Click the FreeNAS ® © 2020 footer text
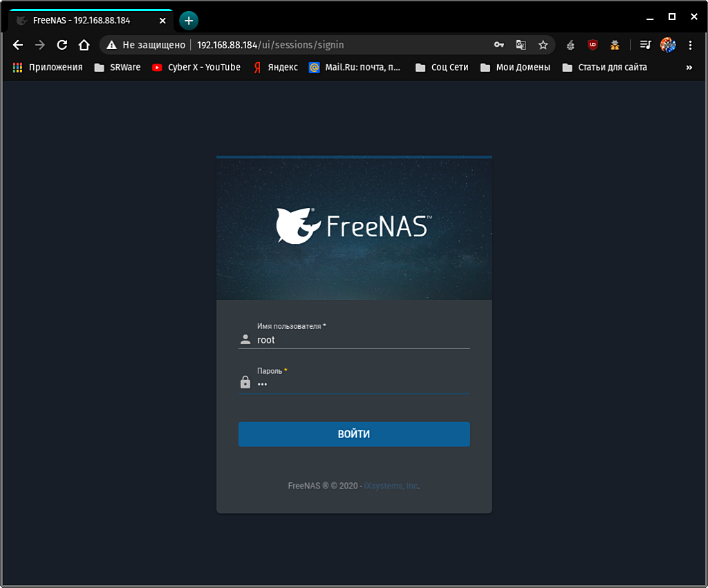The width and height of the screenshot is (708, 588). tap(323, 486)
